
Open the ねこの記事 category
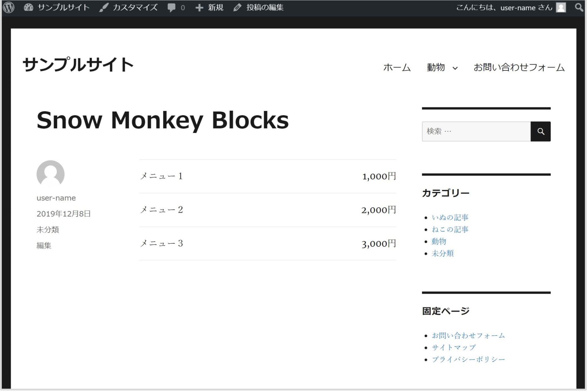pos(450,229)
